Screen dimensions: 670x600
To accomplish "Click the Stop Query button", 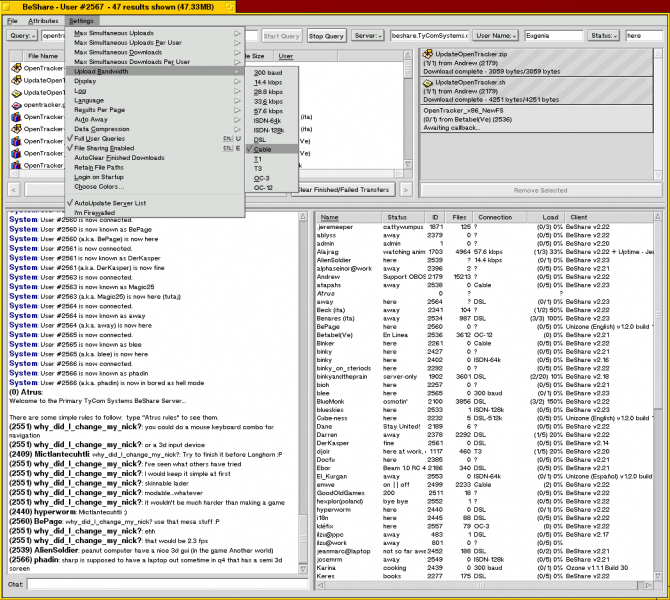I will tap(326, 36).
